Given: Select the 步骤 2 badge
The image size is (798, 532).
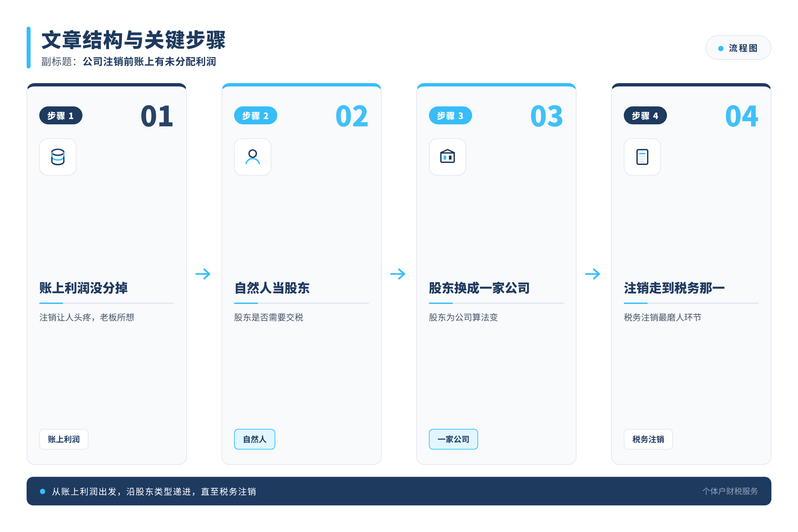Looking at the screenshot, I should click(255, 116).
